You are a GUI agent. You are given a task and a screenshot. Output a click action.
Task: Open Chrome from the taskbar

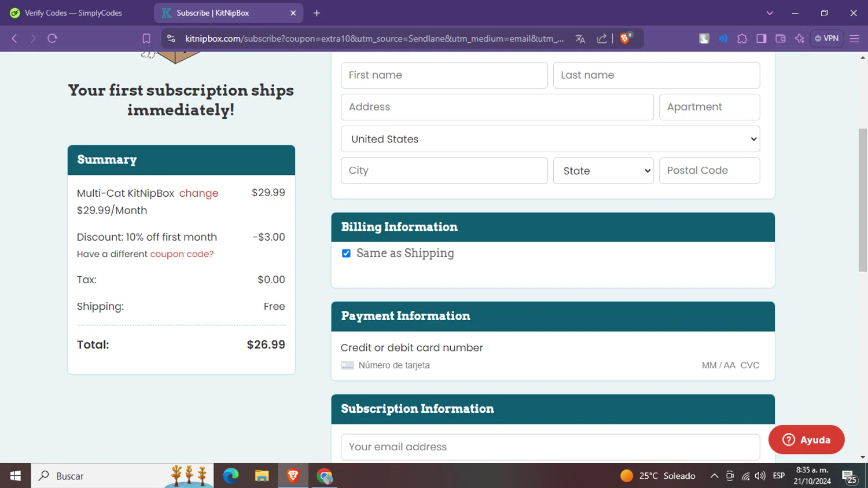click(324, 476)
